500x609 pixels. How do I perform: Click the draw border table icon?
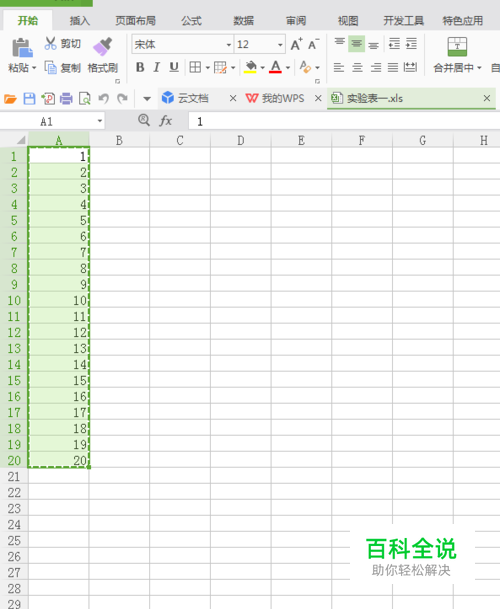[220, 68]
